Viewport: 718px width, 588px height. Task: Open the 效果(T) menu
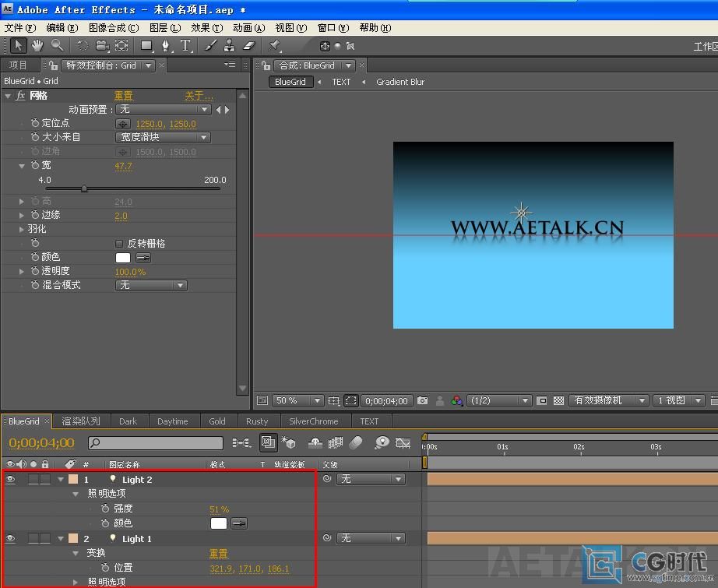click(x=207, y=28)
